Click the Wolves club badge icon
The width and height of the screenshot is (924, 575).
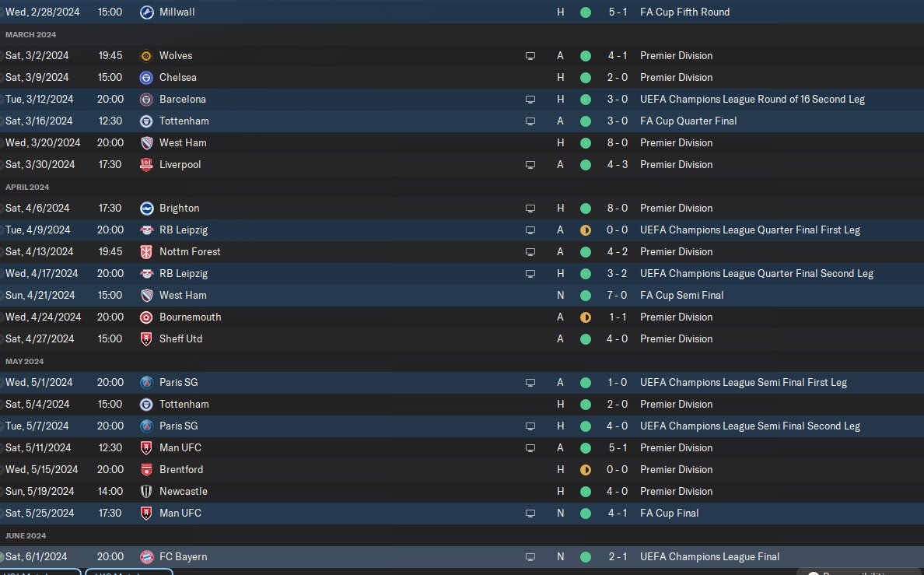pyautogui.click(x=146, y=56)
